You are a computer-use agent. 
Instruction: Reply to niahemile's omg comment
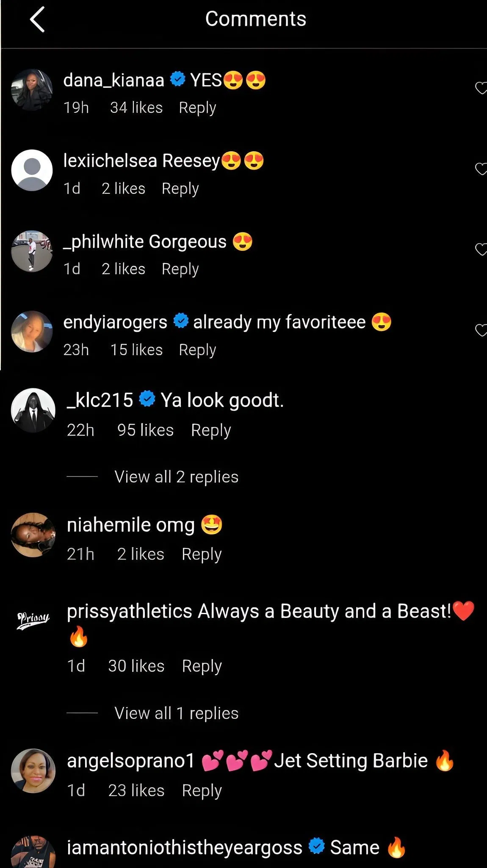(202, 554)
